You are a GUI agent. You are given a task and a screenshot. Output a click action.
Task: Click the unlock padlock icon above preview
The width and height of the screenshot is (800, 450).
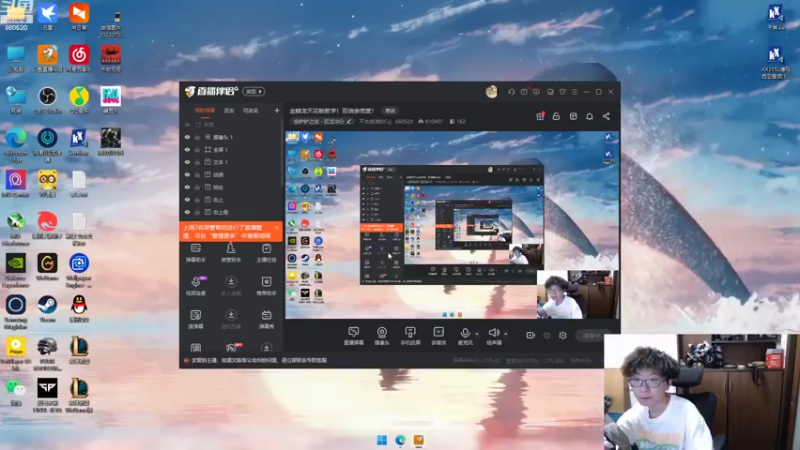556,116
